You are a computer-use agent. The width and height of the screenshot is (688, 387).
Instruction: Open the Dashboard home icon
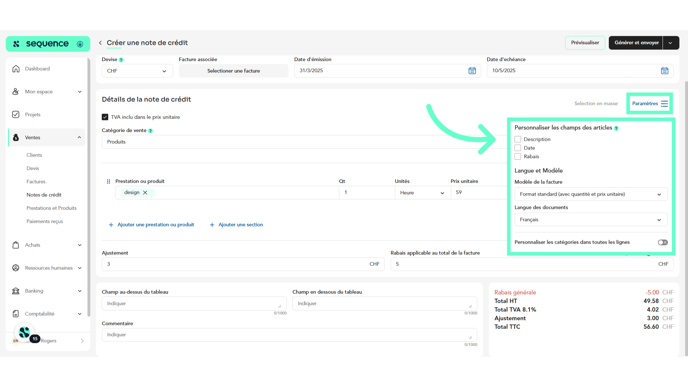click(x=16, y=68)
